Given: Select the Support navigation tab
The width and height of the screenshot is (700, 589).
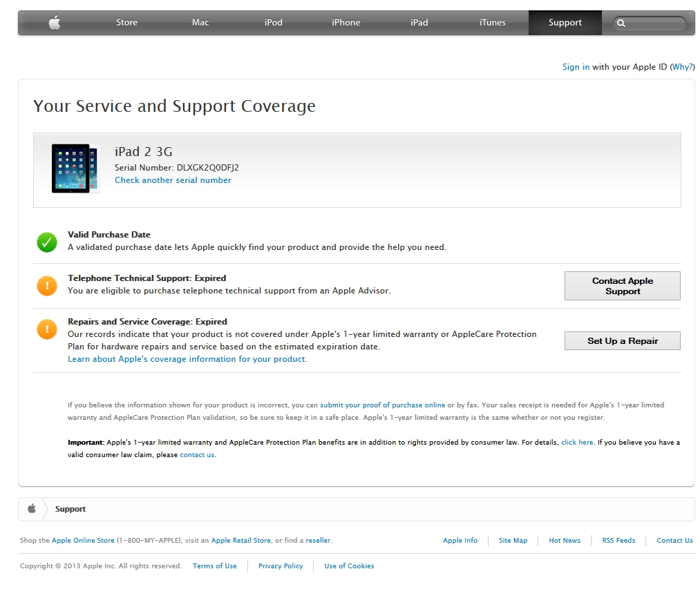Looking at the screenshot, I should [x=565, y=22].
